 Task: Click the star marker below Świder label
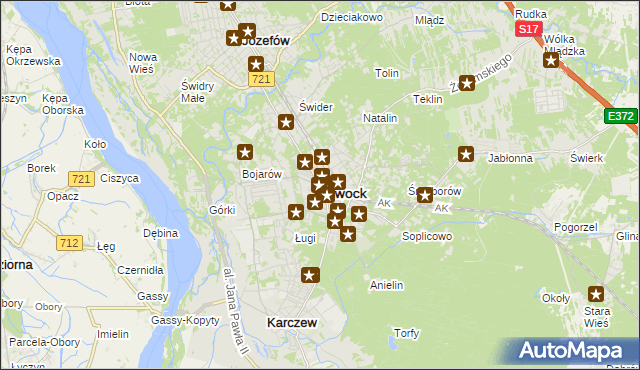[x=286, y=122]
